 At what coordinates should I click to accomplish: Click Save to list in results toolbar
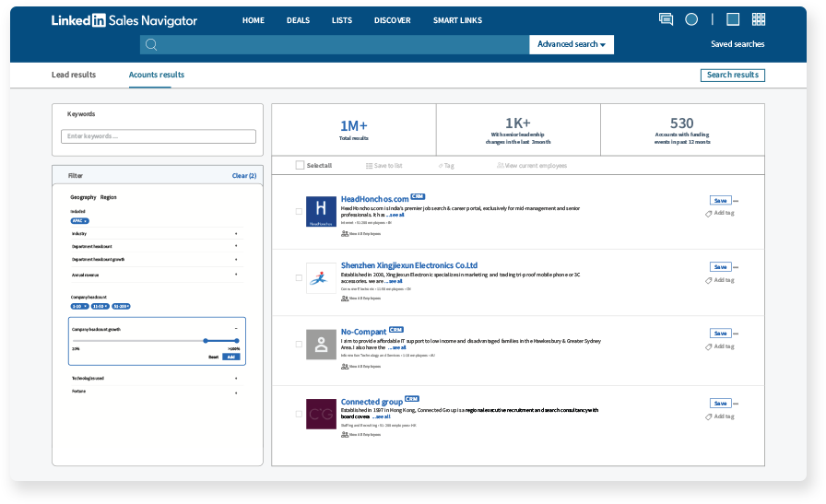pos(384,165)
